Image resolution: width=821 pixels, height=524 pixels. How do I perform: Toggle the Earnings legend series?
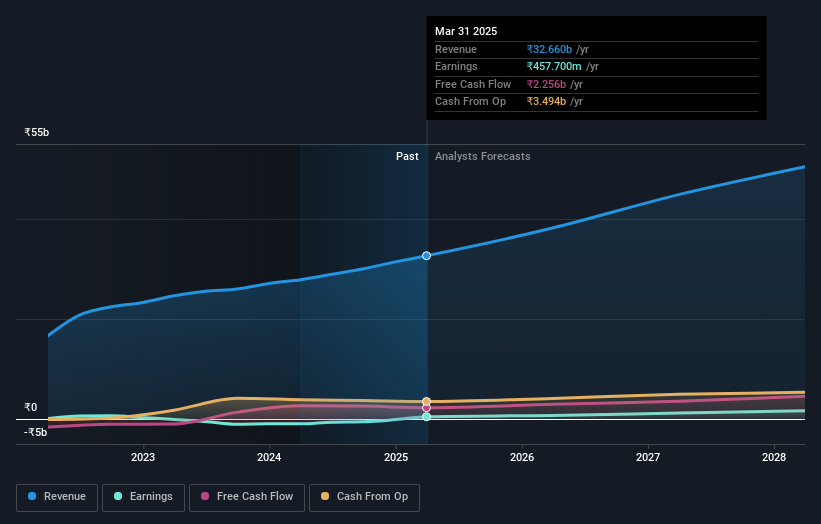(x=143, y=497)
